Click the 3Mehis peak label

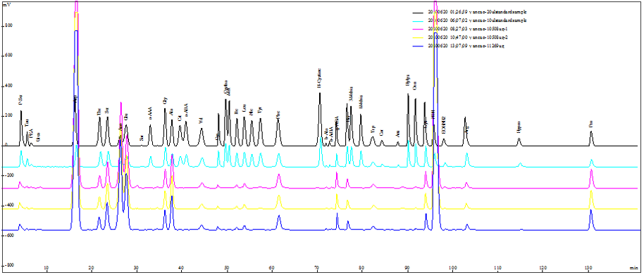click(x=350, y=94)
